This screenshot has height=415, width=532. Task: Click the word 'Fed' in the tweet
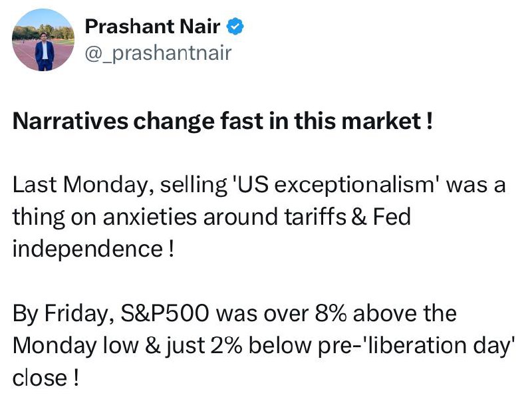392,217
